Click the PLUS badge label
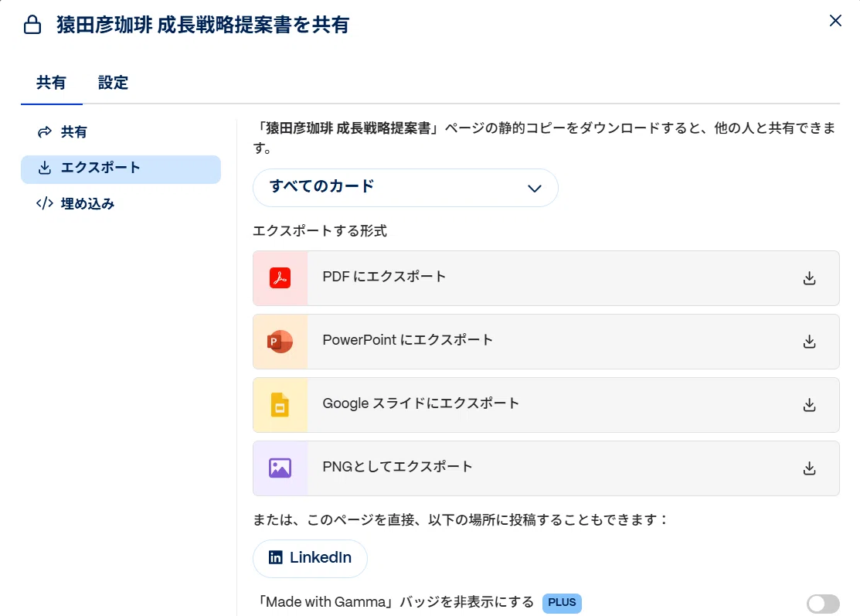Viewport: 860px width, 616px height. click(x=562, y=603)
